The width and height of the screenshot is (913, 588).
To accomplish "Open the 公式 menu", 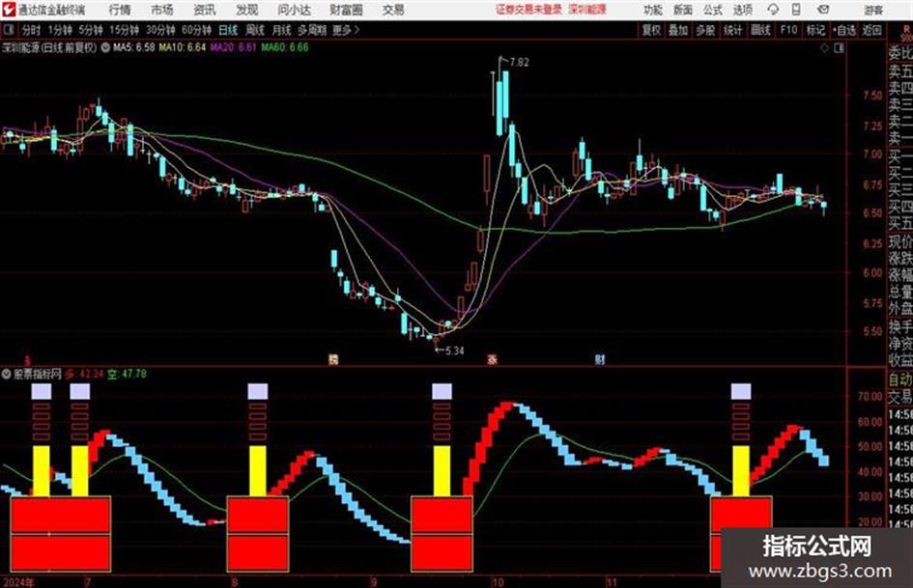I will [713, 10].
